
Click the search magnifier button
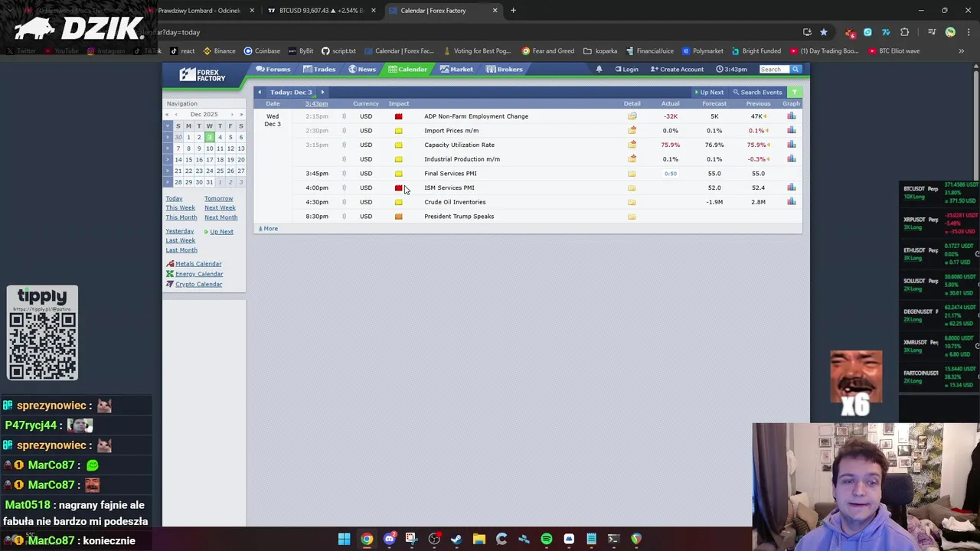pos(795,69)
